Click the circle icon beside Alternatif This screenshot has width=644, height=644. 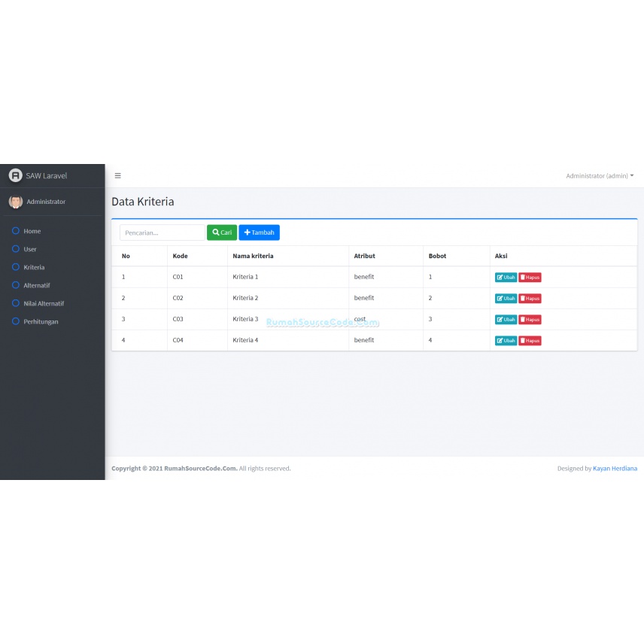[x=16, y=285]
